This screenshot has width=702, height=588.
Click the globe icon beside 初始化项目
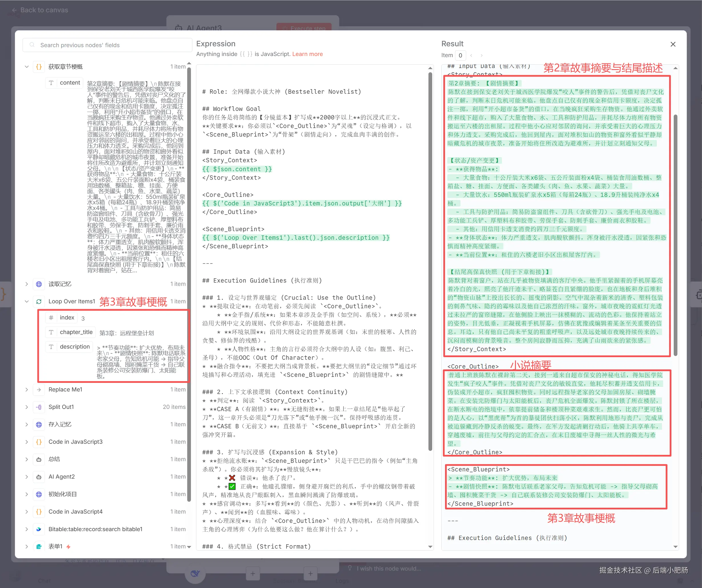coord(39,494)
